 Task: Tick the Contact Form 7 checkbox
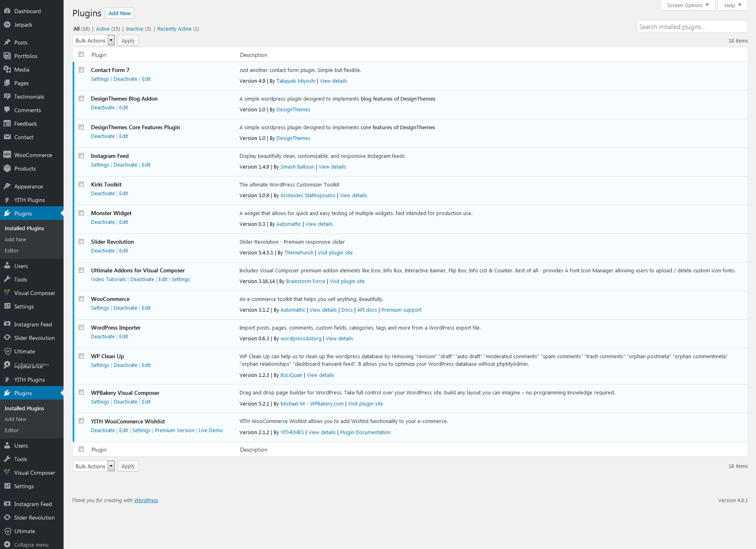(x=81, y=70)
